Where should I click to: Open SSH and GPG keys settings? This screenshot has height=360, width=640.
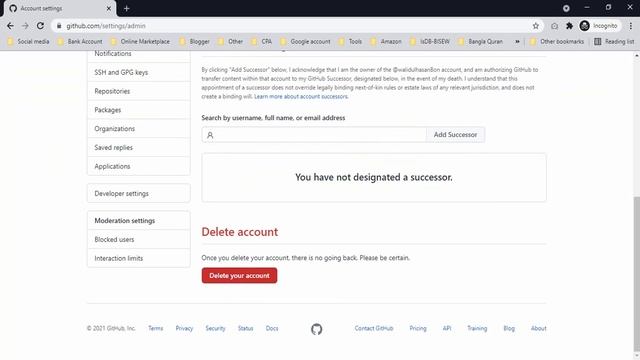tap(139, 72)
